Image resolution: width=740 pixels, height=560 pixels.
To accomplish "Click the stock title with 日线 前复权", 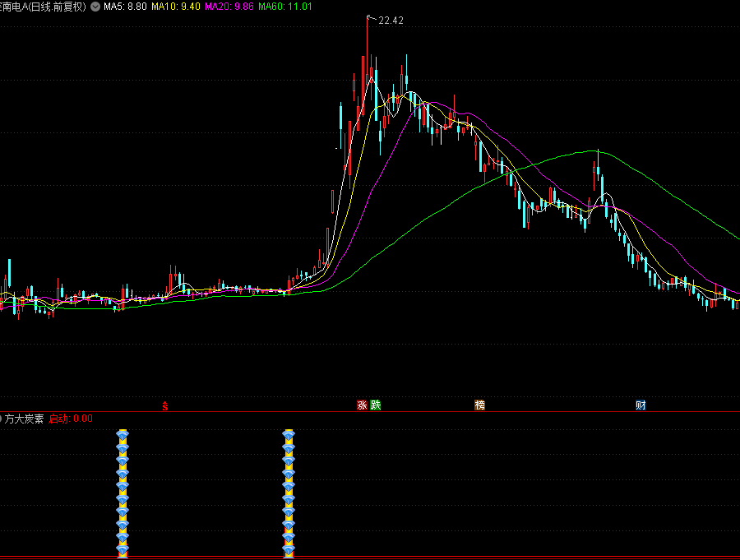I will 43,7.
